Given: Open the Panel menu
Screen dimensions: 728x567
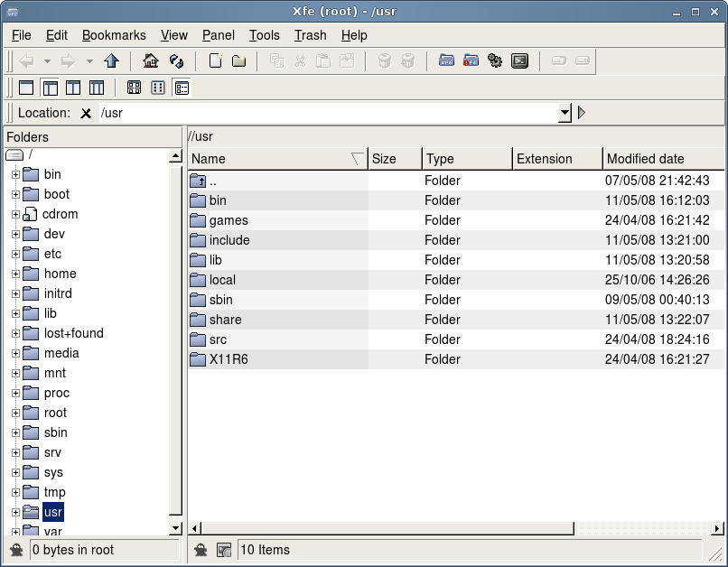Looking at the screenshot, I should (219, 35).
